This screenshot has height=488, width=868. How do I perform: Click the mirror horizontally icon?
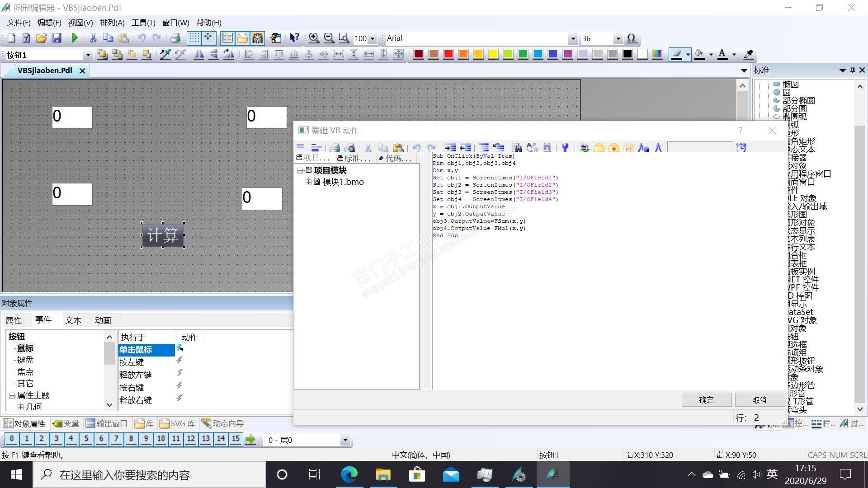198,55
